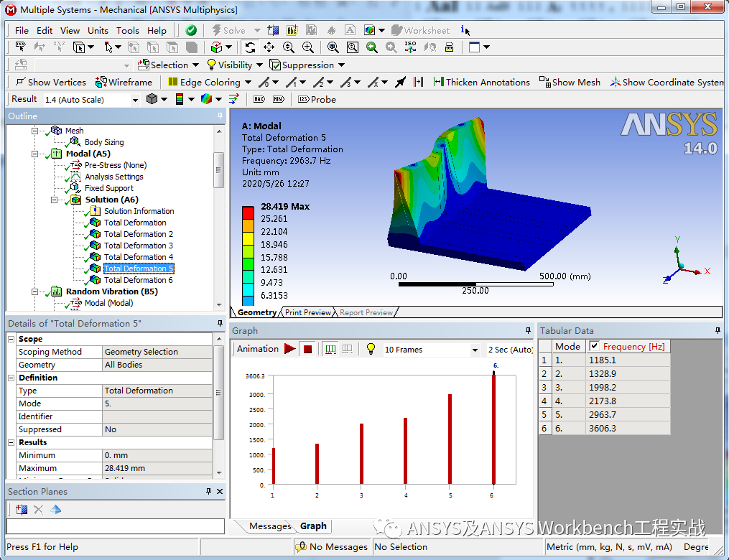
Task: Click the Probe tool
Action: 317,100
